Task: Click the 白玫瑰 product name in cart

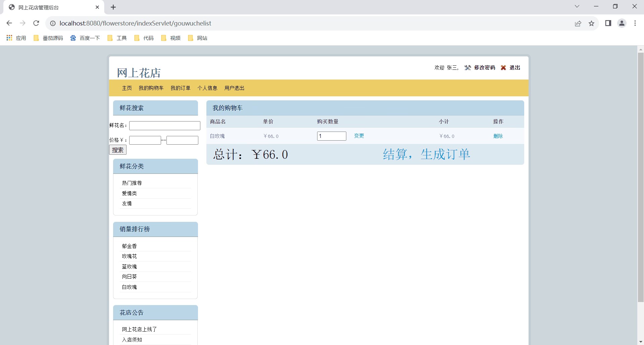Action: click(217, 136)
